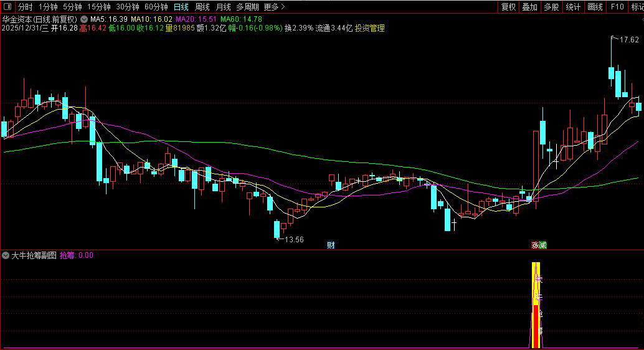Click the 叠加 overlay button
The width and height of the screenshot is (644, 350).
tap(529, 7)
